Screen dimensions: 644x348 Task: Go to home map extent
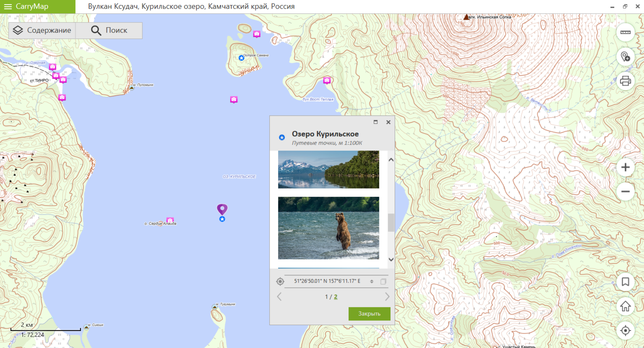coord(625,306)
